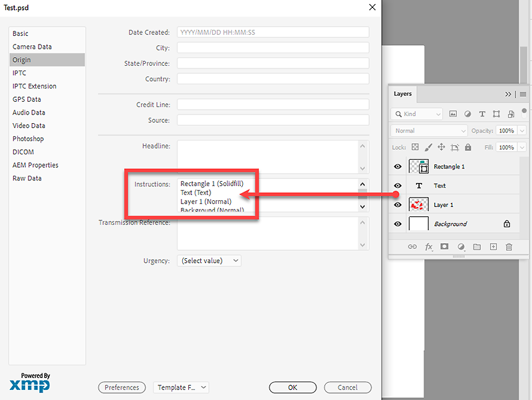Hide the Text layer

pyautogui.click(x=398, y=186)
